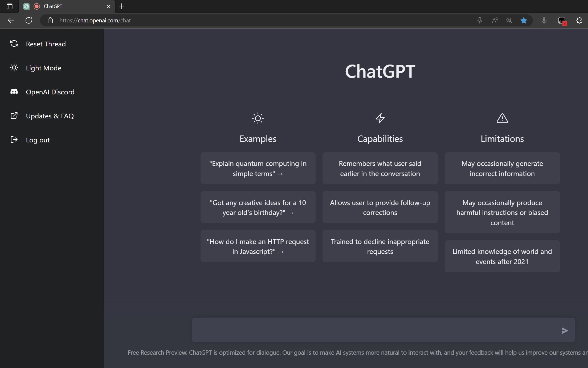Click the Limitations warning triangle icon

[502, 118]
